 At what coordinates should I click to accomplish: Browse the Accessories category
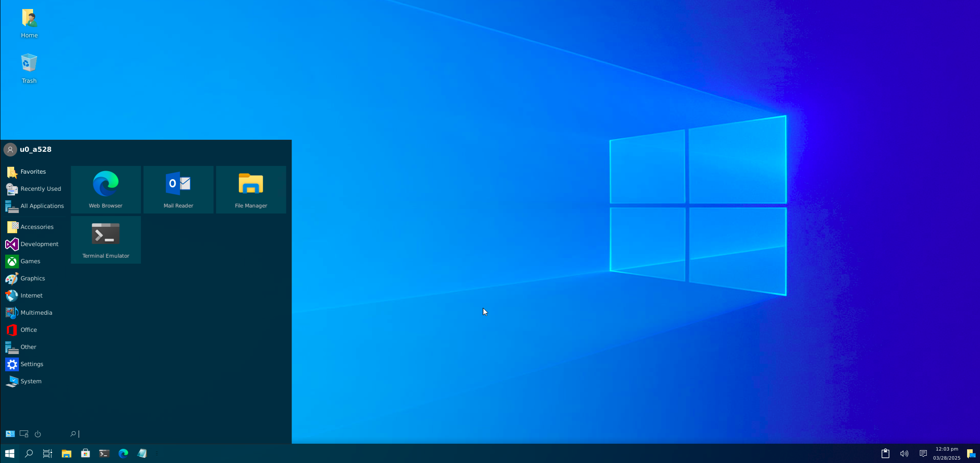point(34,227)
